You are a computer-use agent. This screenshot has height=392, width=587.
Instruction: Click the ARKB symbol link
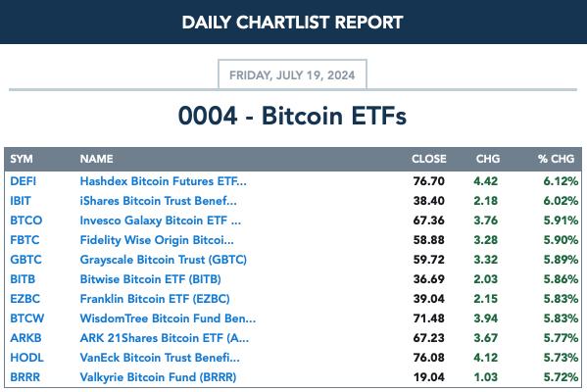pyautogui.click(x=25, y=338)
